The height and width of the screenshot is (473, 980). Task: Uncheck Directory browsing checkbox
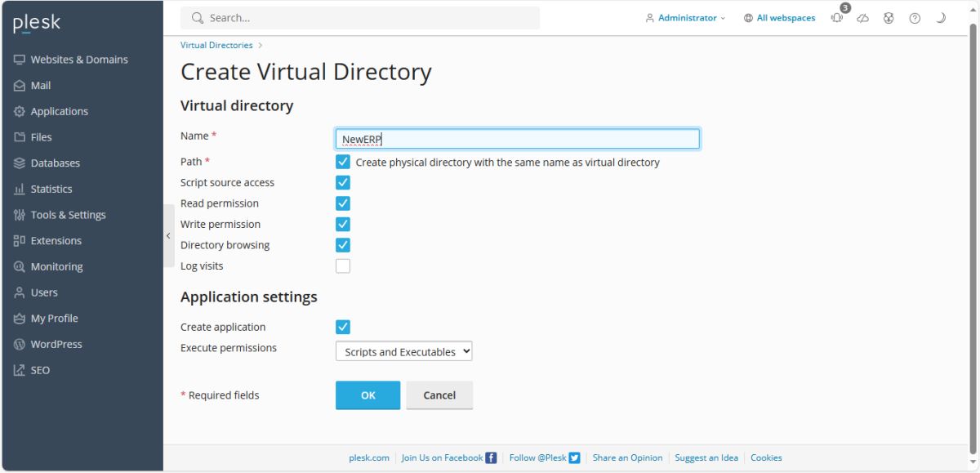tap(343, 245)
